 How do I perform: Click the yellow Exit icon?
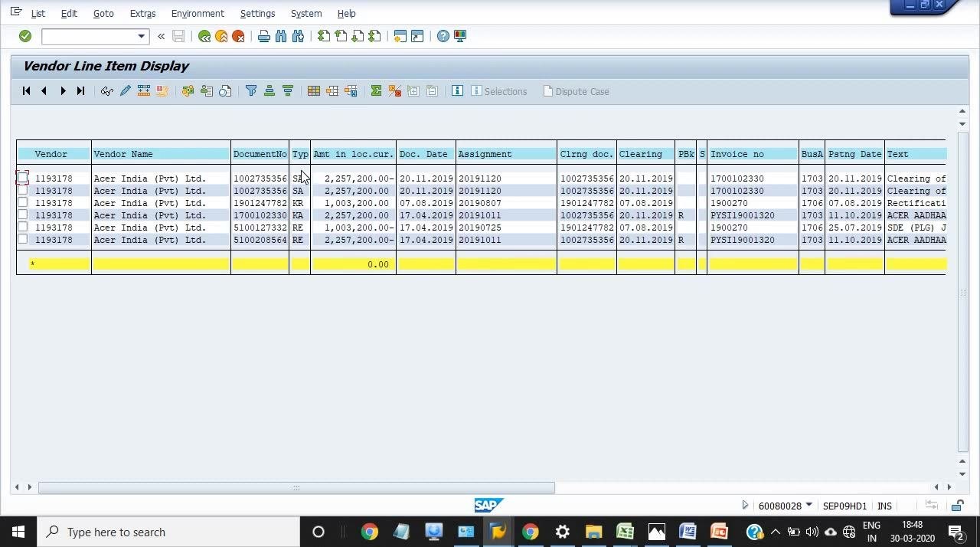pyautogui.click(x=221, y=36)
